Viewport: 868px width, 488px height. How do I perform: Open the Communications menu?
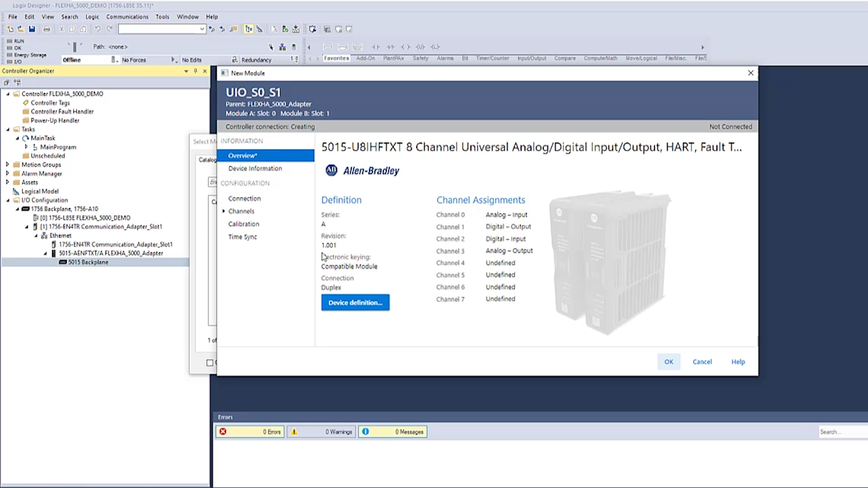coord(127,17)
